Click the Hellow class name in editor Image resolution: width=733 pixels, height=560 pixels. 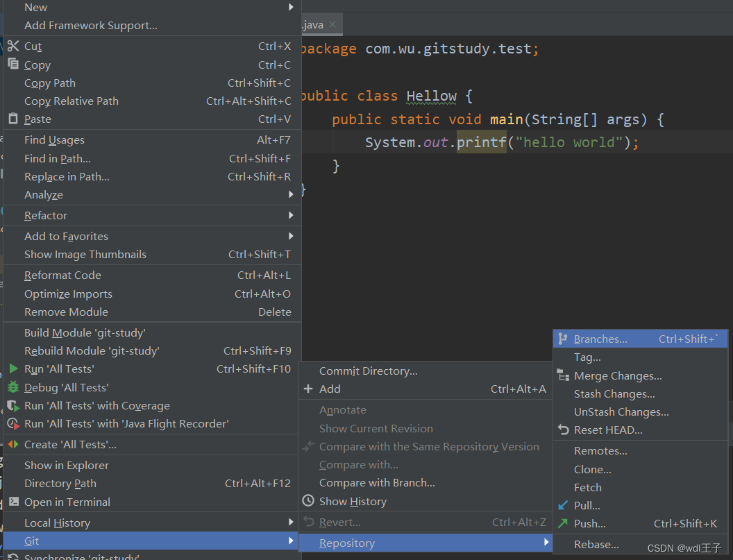pos(432,96)
